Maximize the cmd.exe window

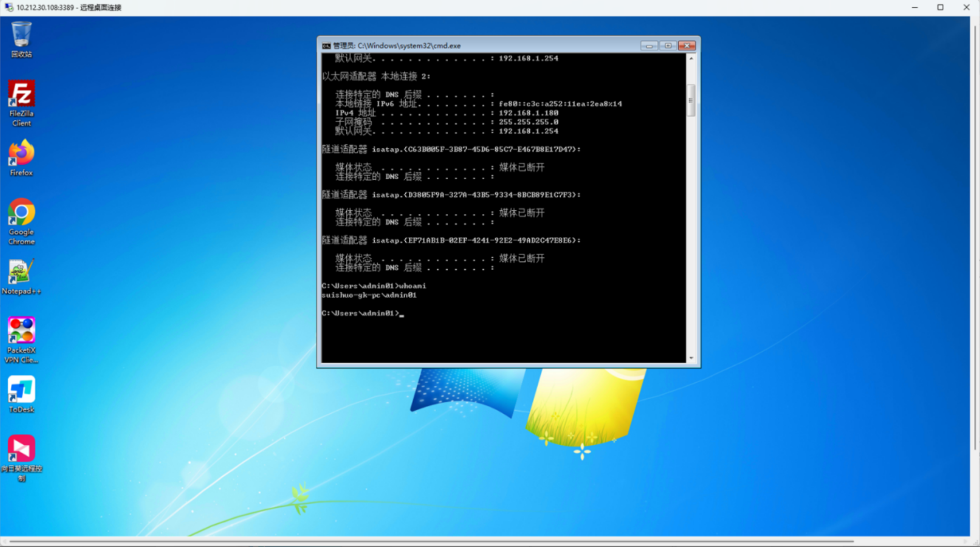(668, 46)
